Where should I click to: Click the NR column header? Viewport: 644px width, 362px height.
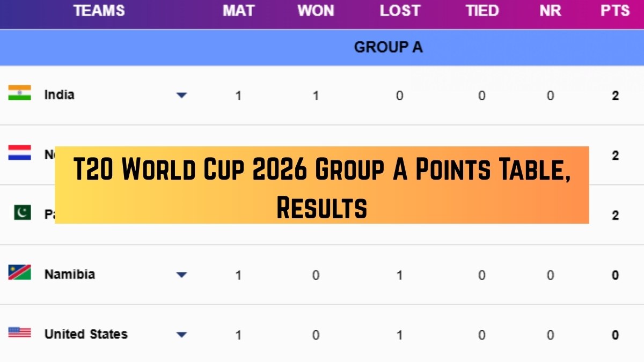550,11
